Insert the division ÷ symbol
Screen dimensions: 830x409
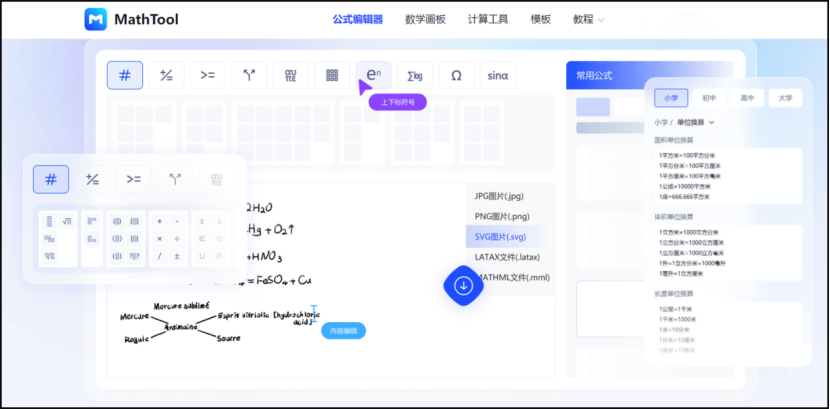(x=177, y=239)
